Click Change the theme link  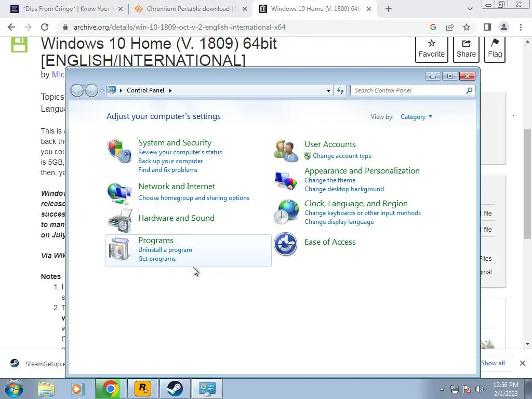pos(330,180)
